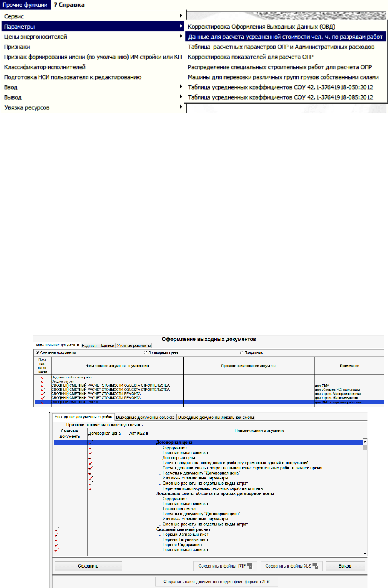388x588 pixels.
Task: Click the Выход button
Action: pyautogui.click(x=345, y=566)
